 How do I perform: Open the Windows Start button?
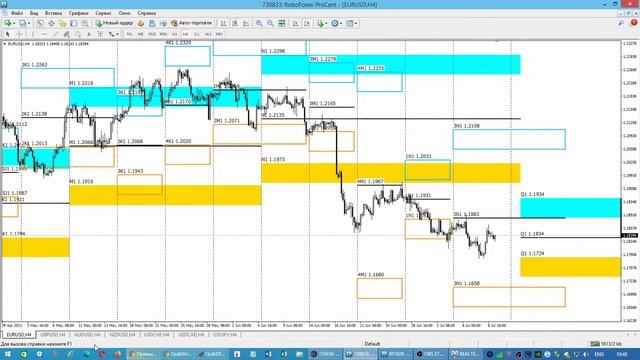(7, 354)
